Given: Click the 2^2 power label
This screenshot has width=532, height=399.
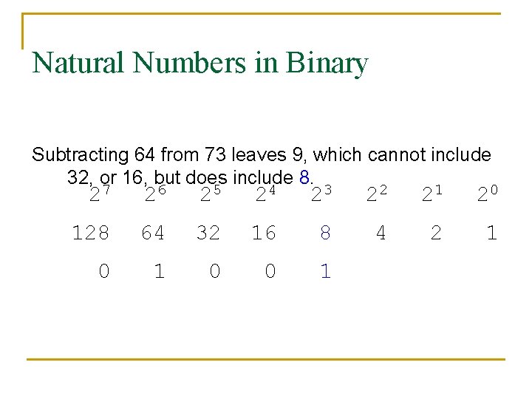Looking at the screenshot, I should [x=377, y=195].
